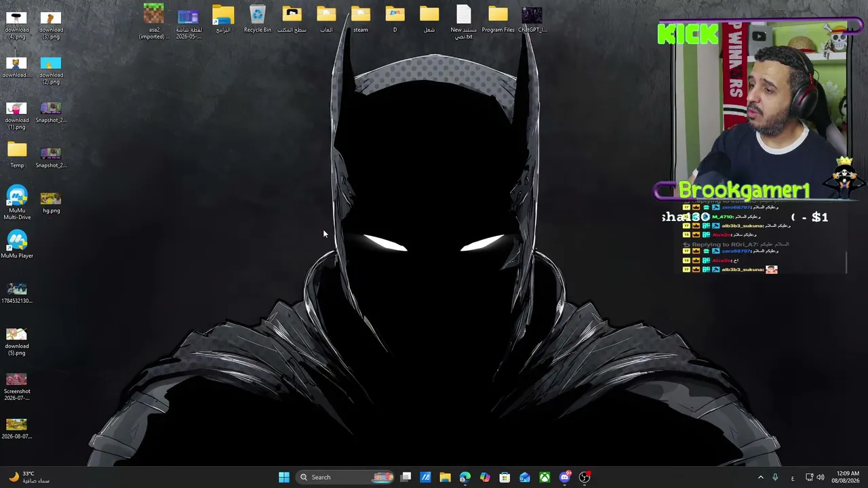
Task: Open the Xbox app on taskbar
Action: pyautogui.click(x=545, y=477)
